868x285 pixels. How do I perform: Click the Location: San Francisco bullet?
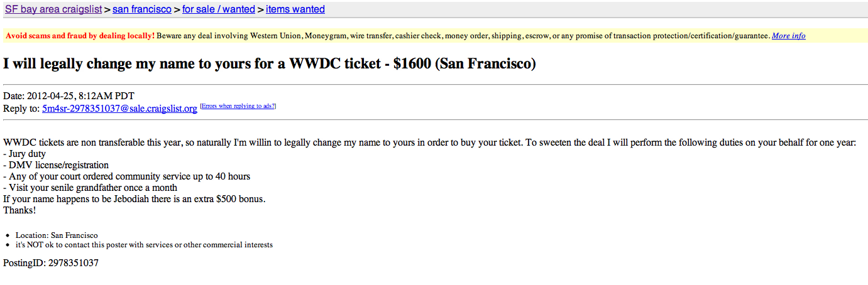[57, 235]
